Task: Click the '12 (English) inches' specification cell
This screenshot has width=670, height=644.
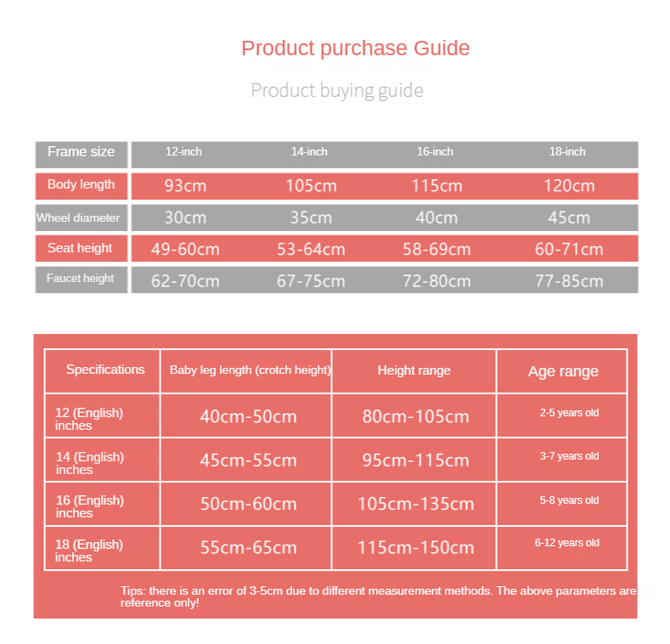Action: (x=89, y=419)
